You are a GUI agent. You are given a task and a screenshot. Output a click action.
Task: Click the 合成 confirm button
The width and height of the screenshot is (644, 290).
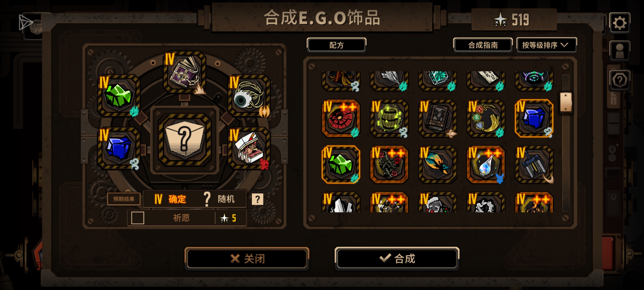click(397, 259)
